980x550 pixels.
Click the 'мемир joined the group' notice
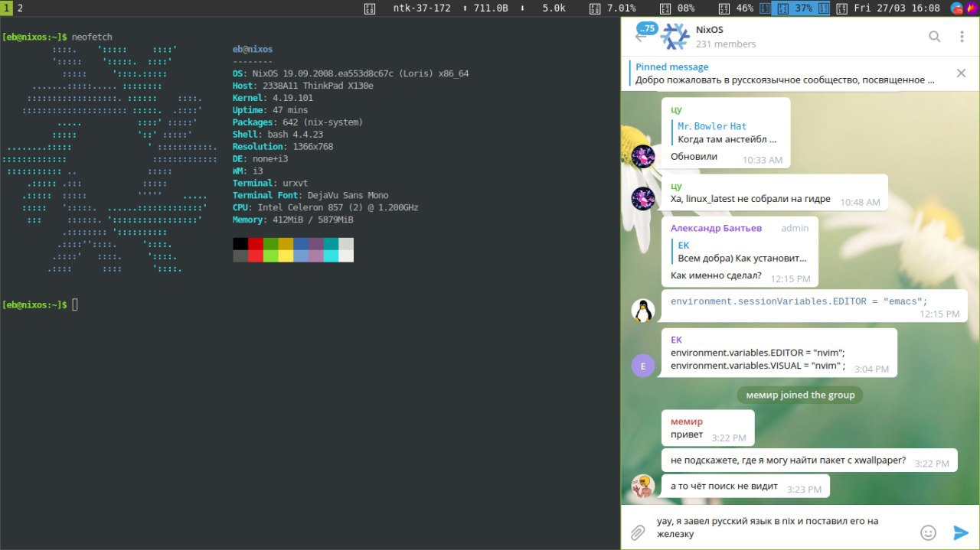800,395
